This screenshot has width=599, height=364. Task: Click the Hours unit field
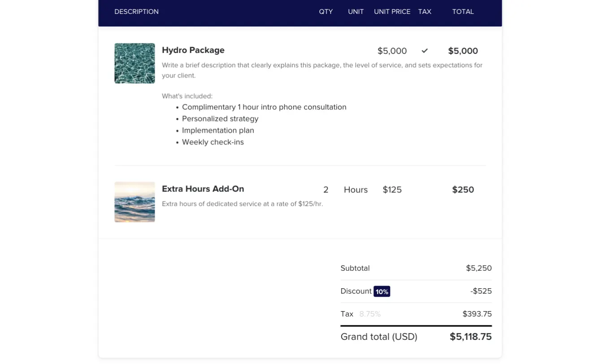click(356, 190)
